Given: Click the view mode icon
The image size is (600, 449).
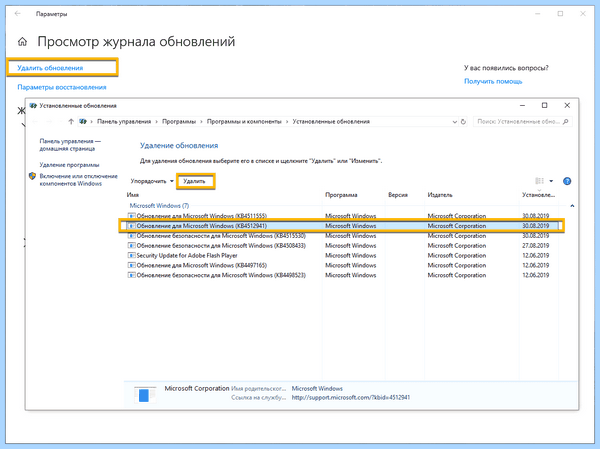Looking at the screenshot, I should click(x=539, y=181).
